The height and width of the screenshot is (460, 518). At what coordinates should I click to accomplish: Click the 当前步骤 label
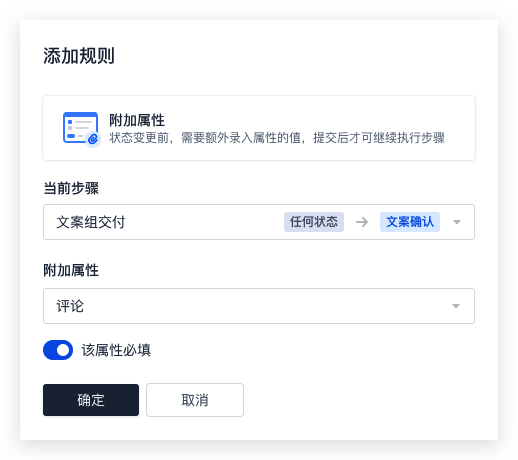click(x=71, y=188)
